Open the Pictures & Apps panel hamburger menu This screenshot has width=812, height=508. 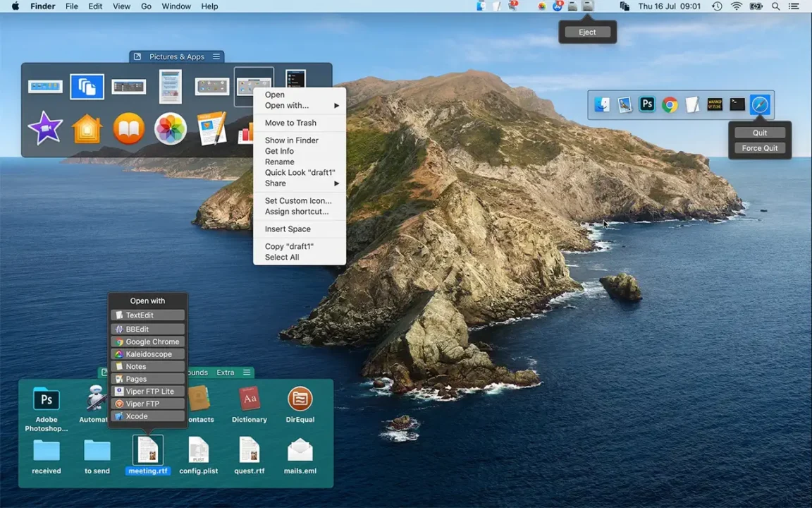(x=216, y=56)
